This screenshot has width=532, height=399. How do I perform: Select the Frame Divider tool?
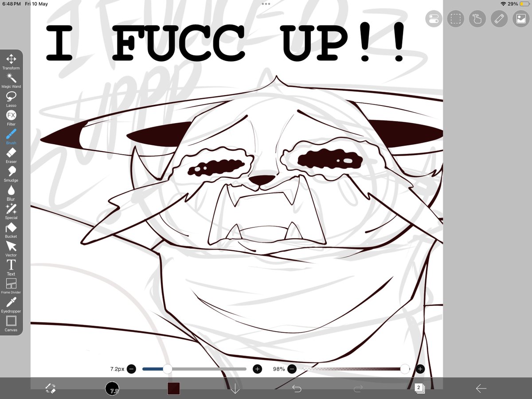pos(11,286)
